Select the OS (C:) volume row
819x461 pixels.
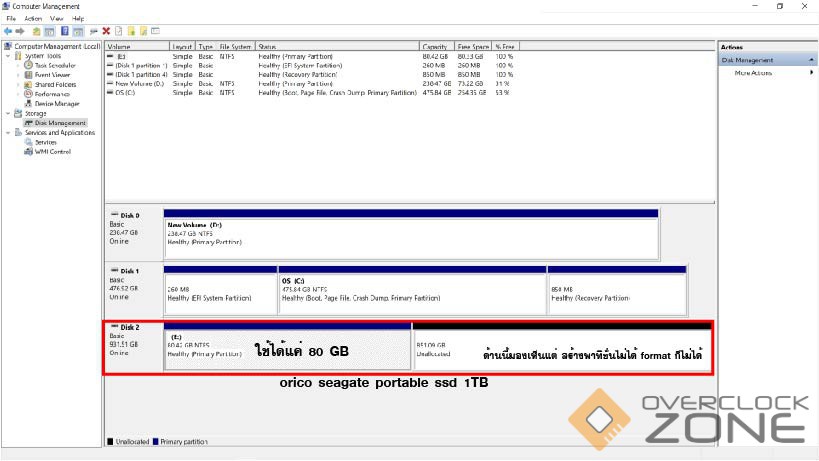312,92
